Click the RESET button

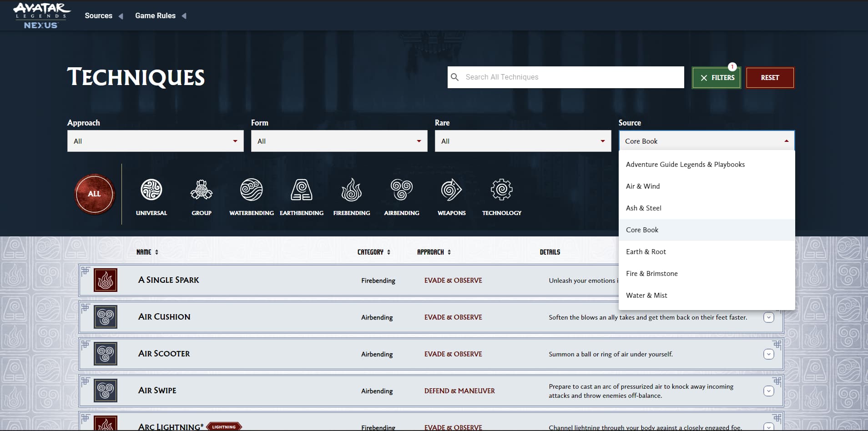pos(770,78)
